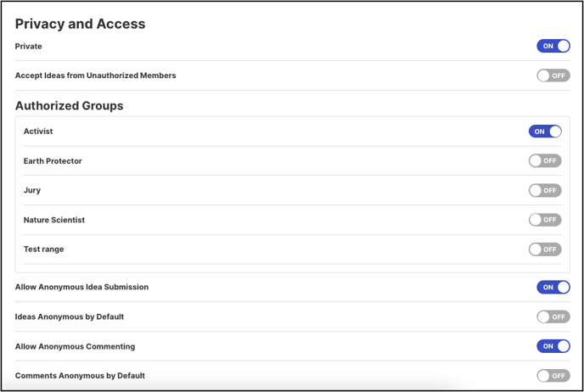Viewport: 584px width, 392px height.
Task: Enable Comments Anonymous by Default
Action: click(x=553, y=376)
